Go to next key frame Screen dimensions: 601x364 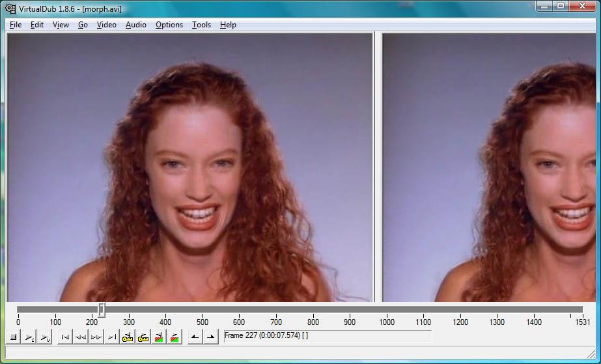(x=143, y=337)
